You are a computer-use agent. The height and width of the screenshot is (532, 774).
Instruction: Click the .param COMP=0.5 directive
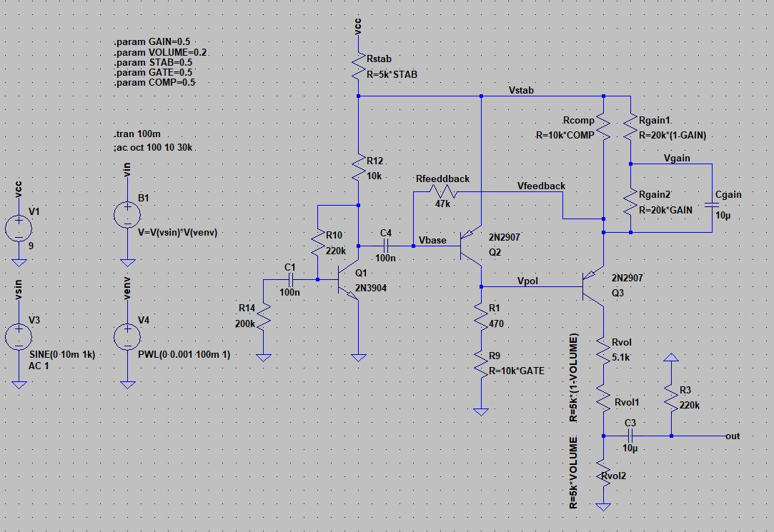[155, 82]
